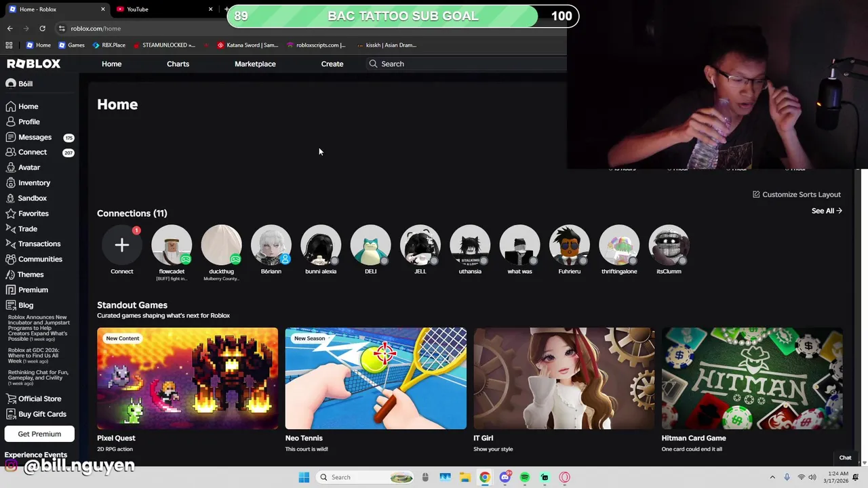
Task: Open Games bookmark in the bookmarks bar
Action: (x=71, y=45)
